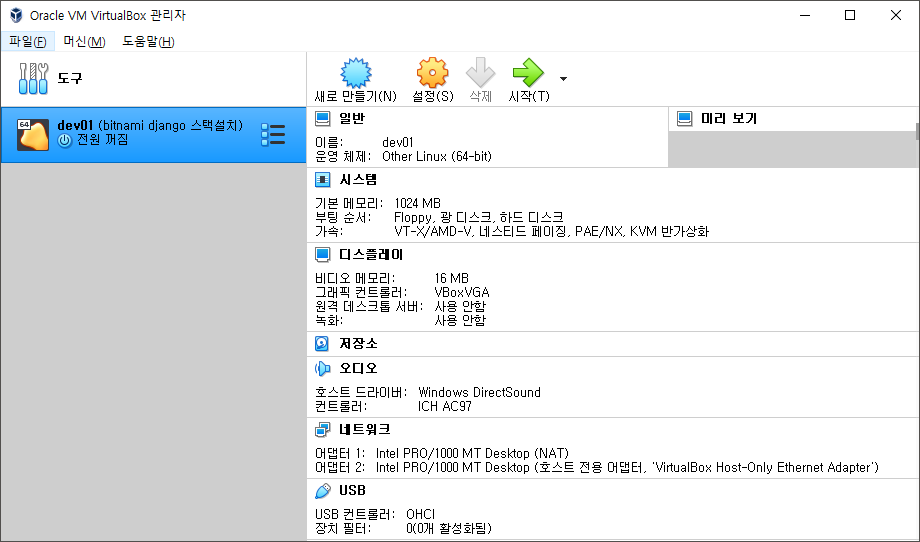
Task: Click the 'VBoxVGA' graphics controller value
Action: tap(462, 292)
